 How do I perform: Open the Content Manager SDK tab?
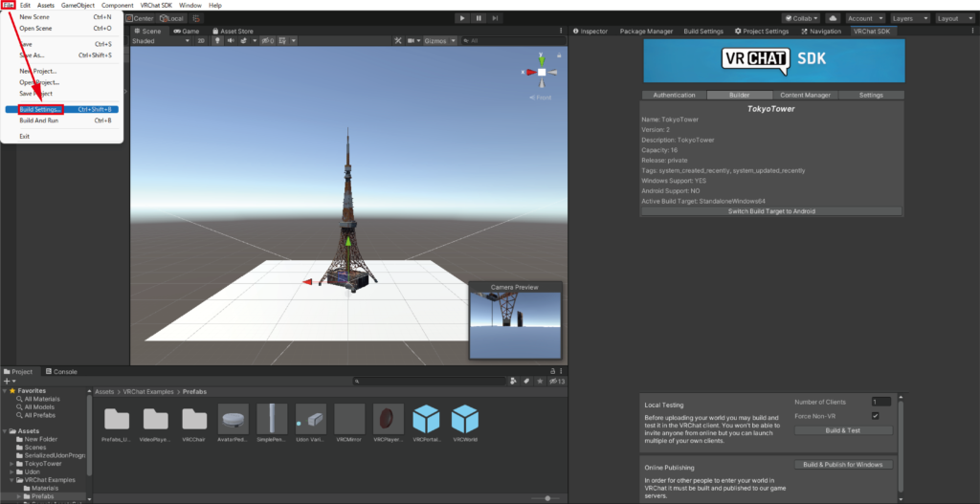(x=805, y=95)
